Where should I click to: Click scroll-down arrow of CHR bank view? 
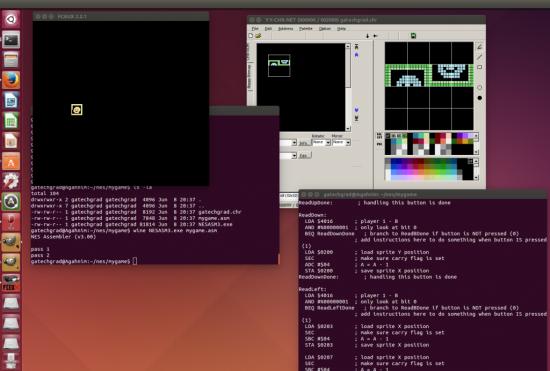tap(348, 129)
